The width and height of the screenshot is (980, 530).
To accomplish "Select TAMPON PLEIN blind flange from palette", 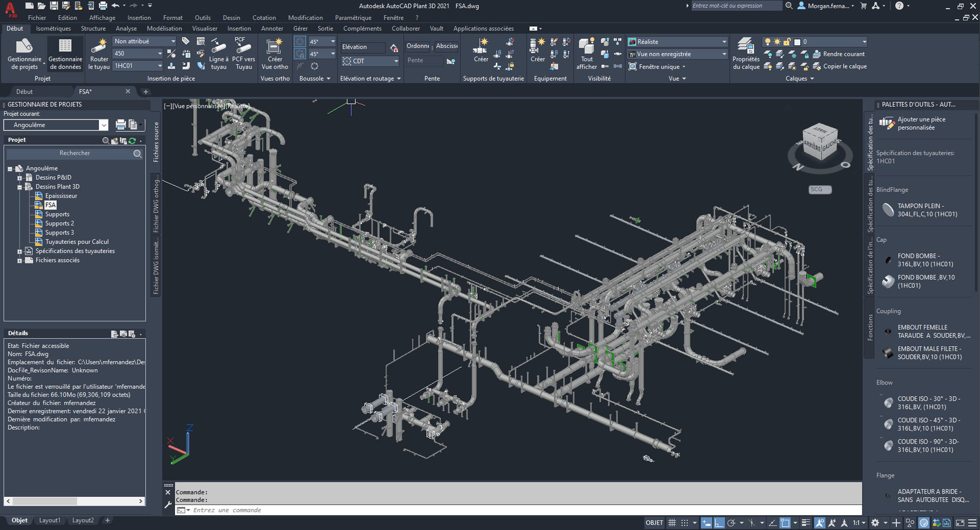I will pyautogui.click(x=921, y=210).
